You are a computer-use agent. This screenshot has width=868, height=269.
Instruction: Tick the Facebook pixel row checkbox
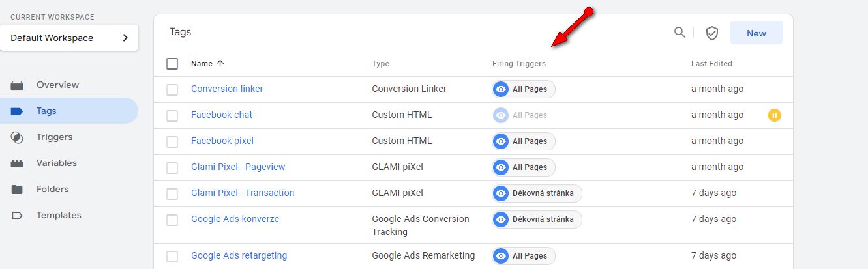coord(172,141)
